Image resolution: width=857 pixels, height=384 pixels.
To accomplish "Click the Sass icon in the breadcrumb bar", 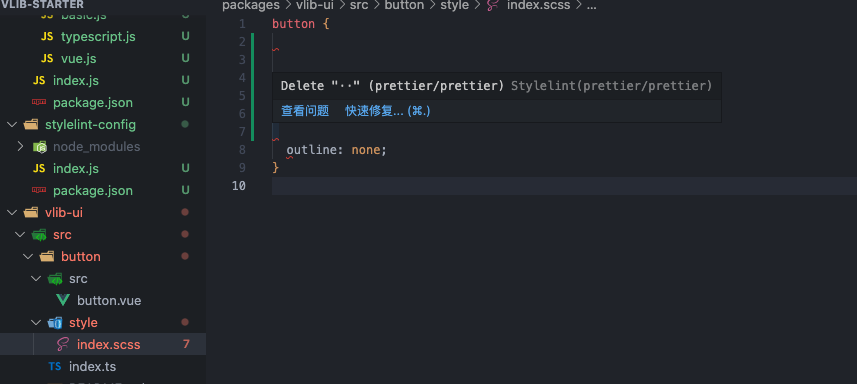I will tap(492, 5).
